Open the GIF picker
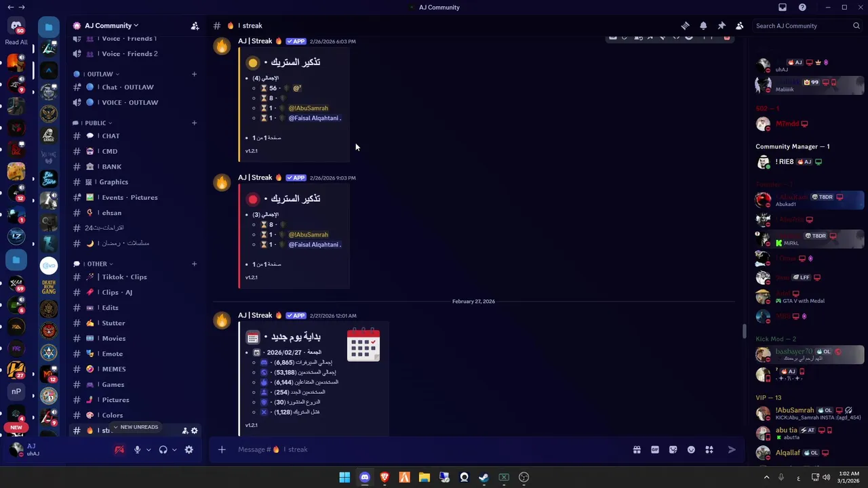Screen dimensions: 868x488 pos(655,449)
